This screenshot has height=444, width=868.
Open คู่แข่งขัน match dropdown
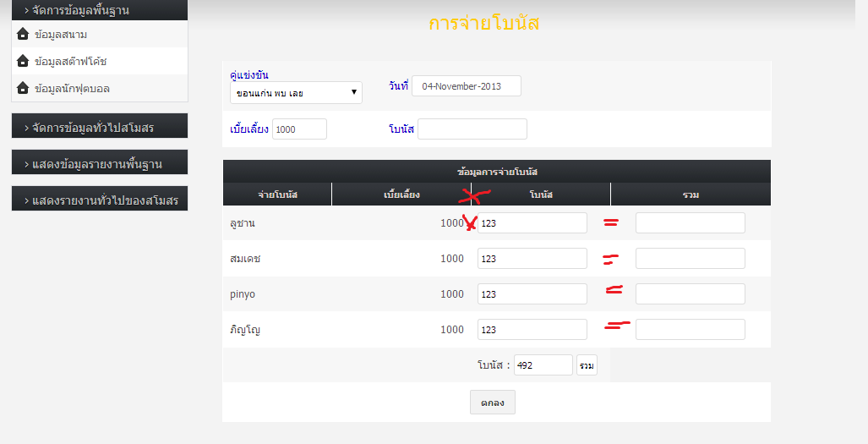(x=296, y=92)
